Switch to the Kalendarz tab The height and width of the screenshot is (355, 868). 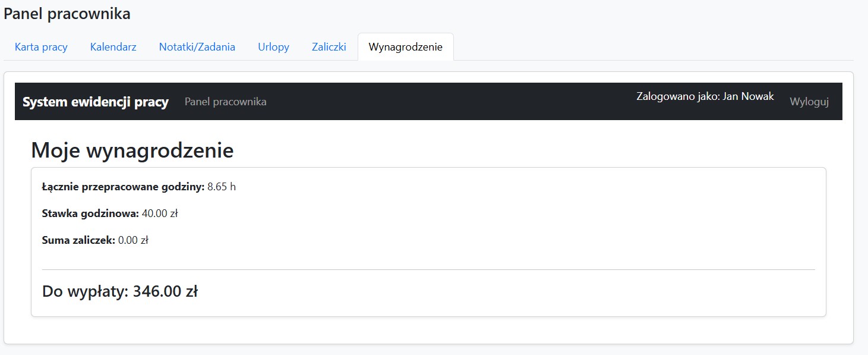113,47
